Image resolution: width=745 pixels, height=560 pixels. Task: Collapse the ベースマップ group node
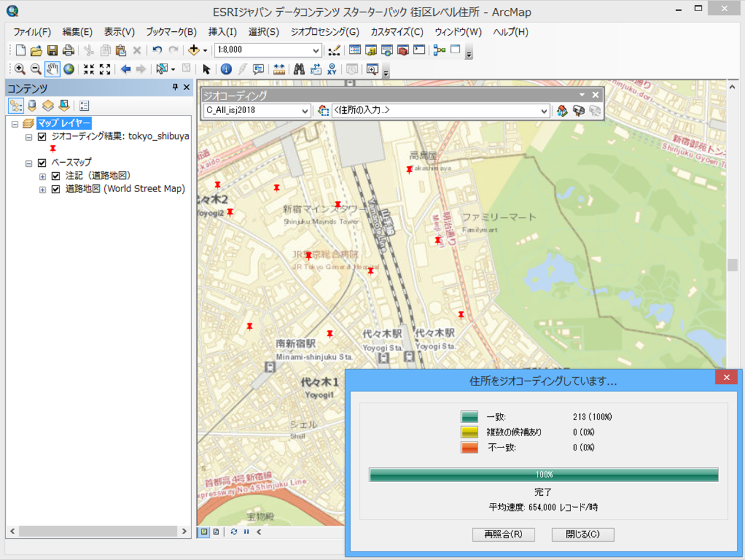pyautogui.click(x=28, y=163)
